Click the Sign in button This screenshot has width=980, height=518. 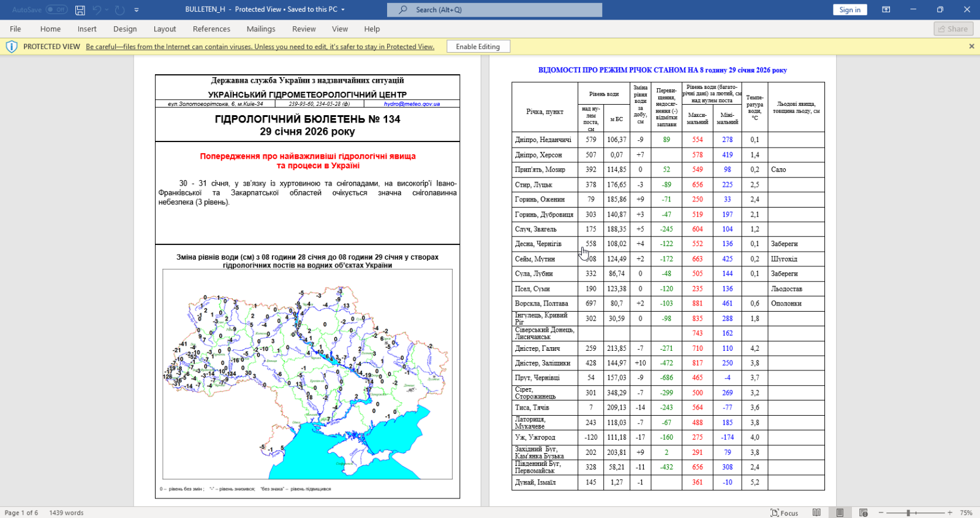850,10
